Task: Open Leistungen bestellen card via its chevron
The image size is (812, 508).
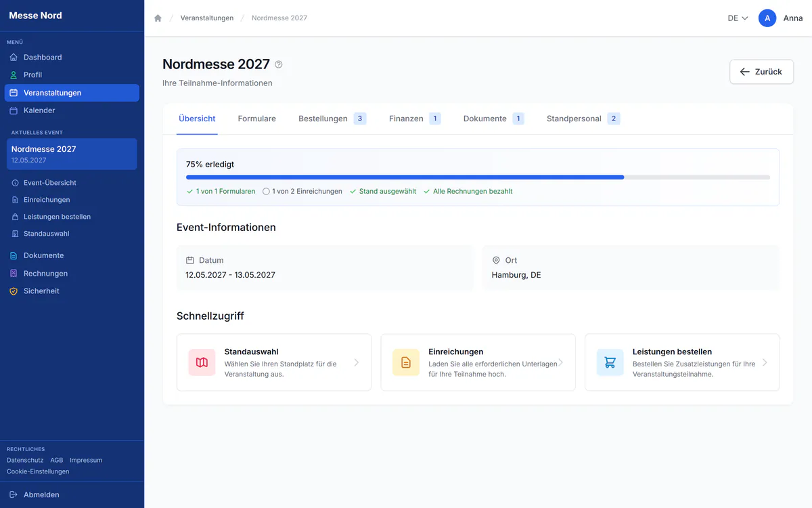Action: coord(765,362)
